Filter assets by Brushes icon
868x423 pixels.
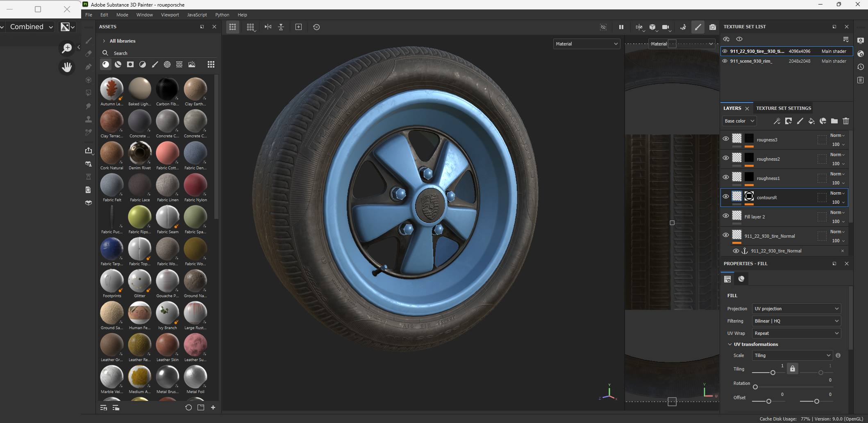155,64
